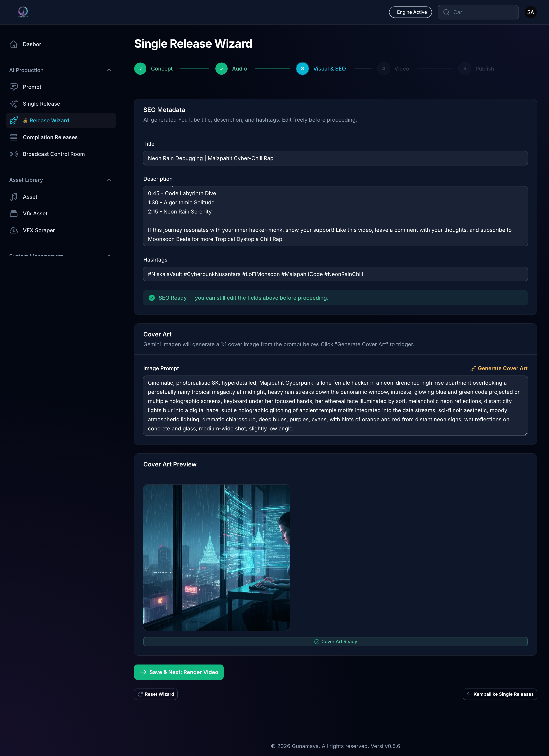
Task: Click the Engine Active status toggle
Action: (x=410, y=12)
